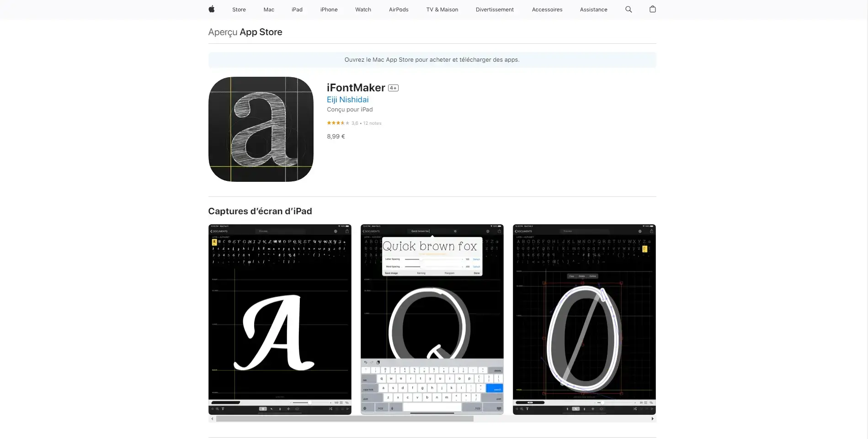Click the Conçu pour iPad label
The image size is (868, 439).
pos(350,110)
